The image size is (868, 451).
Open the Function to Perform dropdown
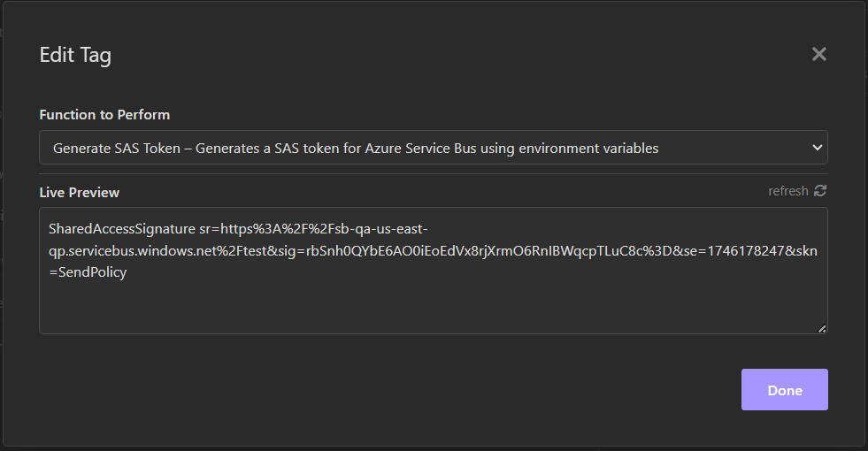433,148
